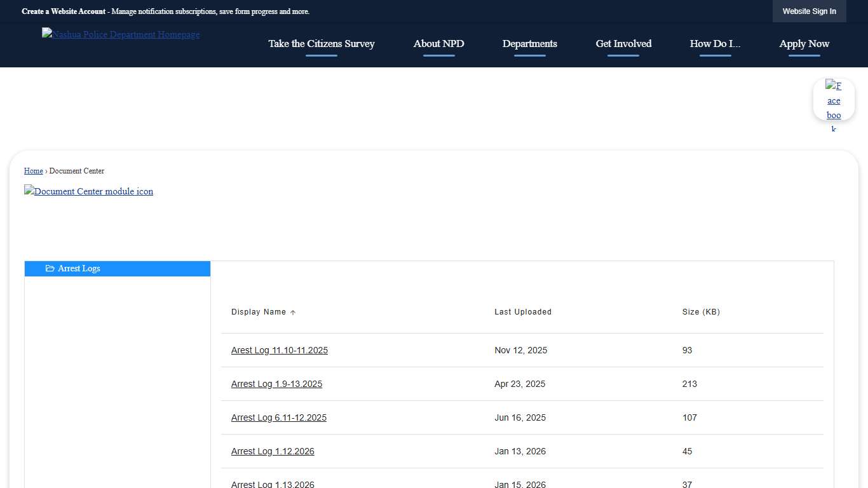The image size is (868, 488).
Task: Open Arrest Log 6.11-12.2025 document
Action: [x=279, y=417]
